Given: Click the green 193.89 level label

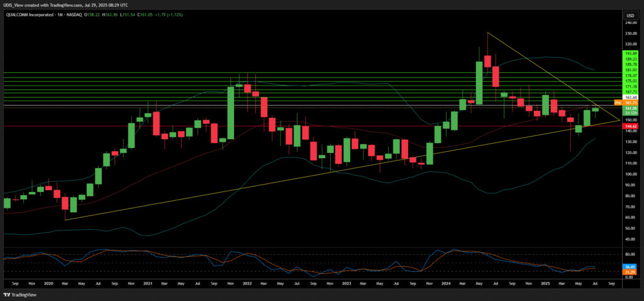Looking at the screenshot, I should [x=630, y=55].
